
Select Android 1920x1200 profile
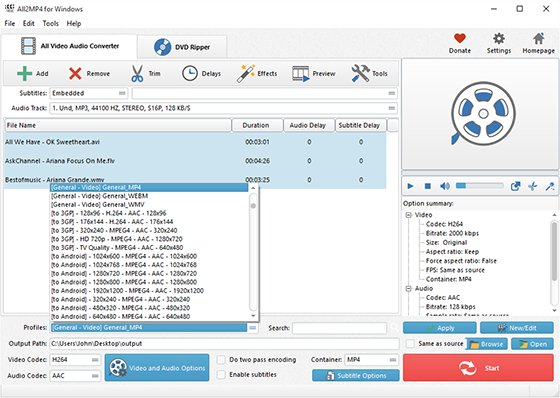pyautogui.click(x=149, y=290)
